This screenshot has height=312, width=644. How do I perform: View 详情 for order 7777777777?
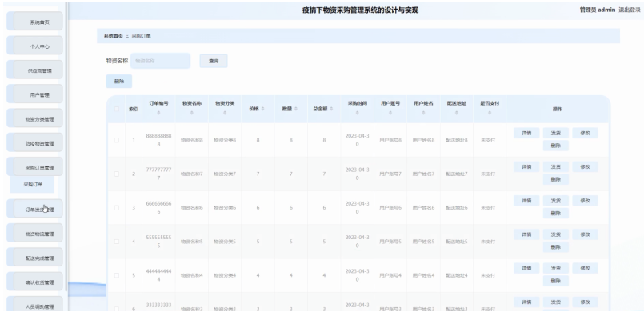[x=526, y=166]
